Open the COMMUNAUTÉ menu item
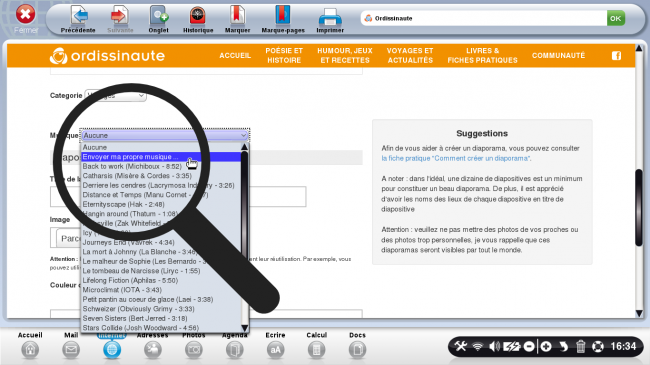Image resolution: width=650 pixels, height=365 pixels. (558, 56)
